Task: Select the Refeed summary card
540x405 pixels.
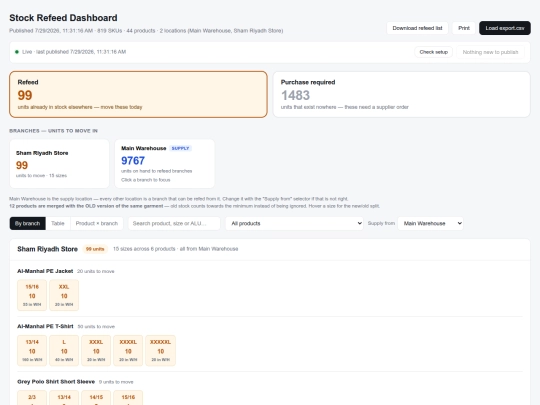Action: (x=138, y=94)
